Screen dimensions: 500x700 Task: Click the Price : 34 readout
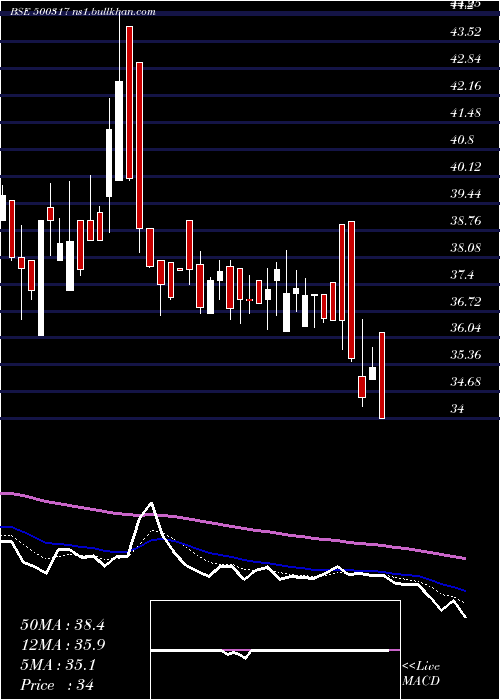pos(57,685)
